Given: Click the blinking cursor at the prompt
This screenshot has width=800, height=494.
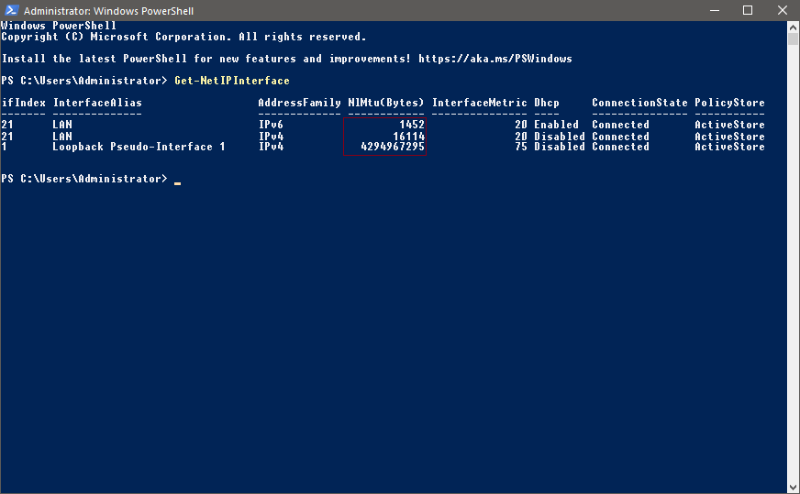Looking at the screenshot, I should pos(177,179).
